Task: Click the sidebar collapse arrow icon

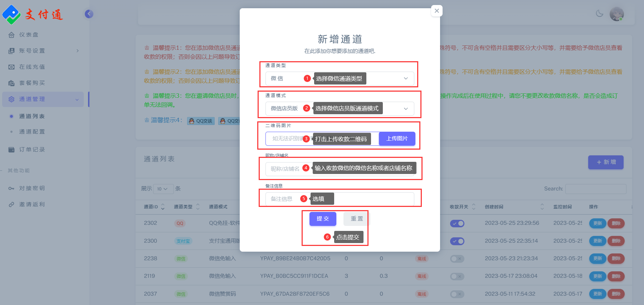Action: 89,14
